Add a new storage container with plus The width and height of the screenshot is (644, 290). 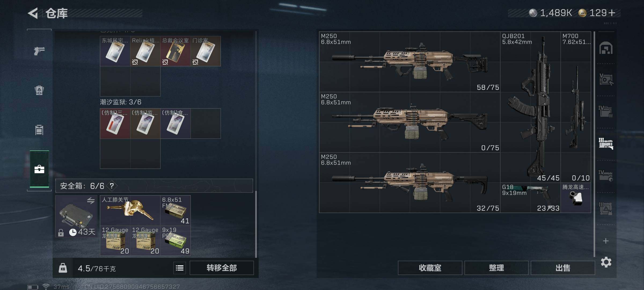(x=606, y=241)
